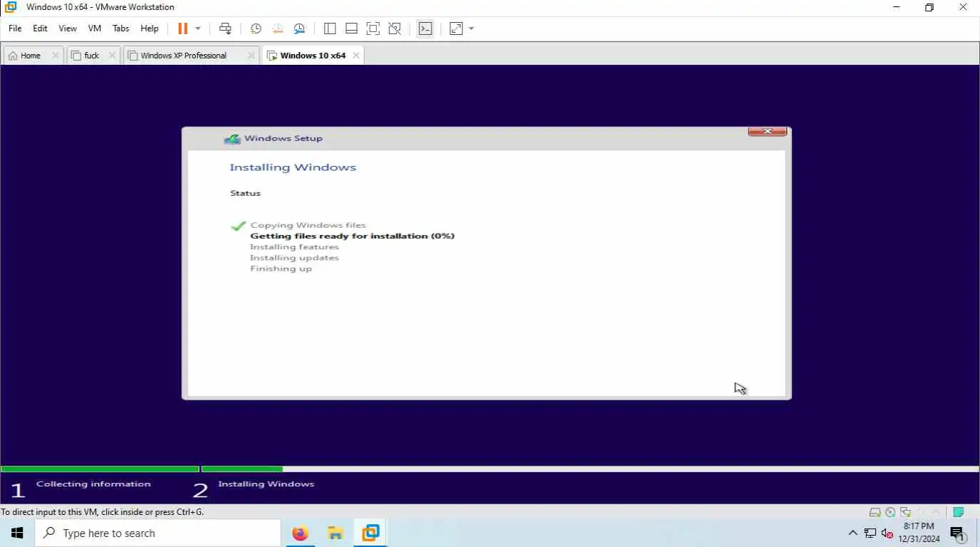
Task: Click the Unity mode toolbar icon
Action: tap(395, 28)
